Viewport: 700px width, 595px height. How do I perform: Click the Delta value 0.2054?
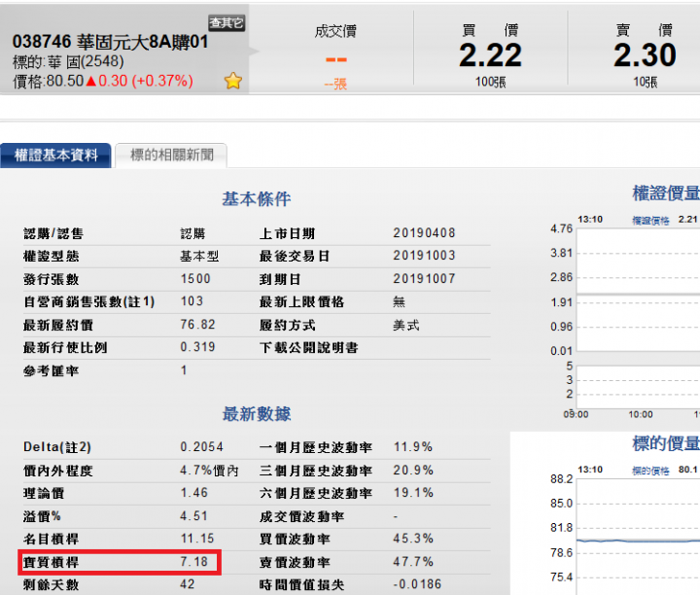click(202, 447)
